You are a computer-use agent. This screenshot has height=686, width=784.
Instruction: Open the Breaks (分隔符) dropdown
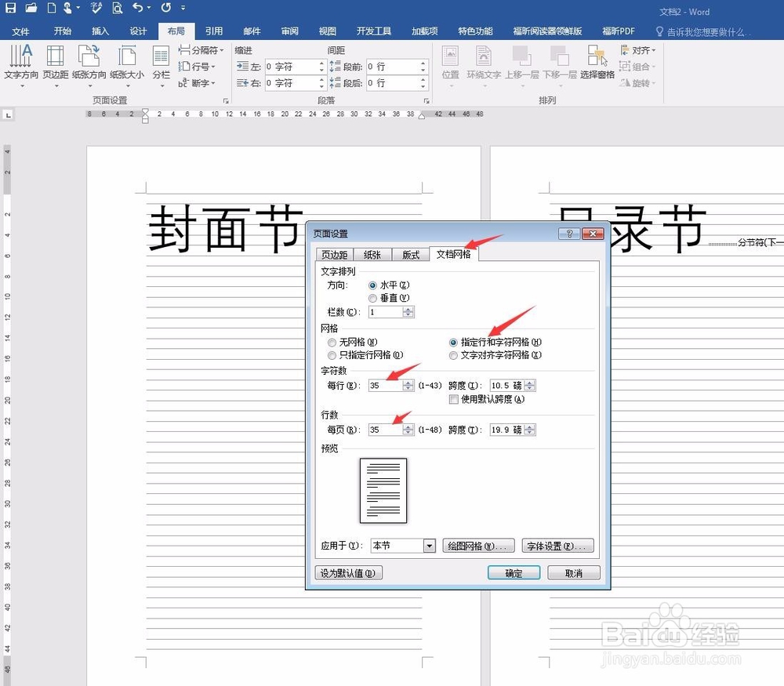(x=202, y=50)
